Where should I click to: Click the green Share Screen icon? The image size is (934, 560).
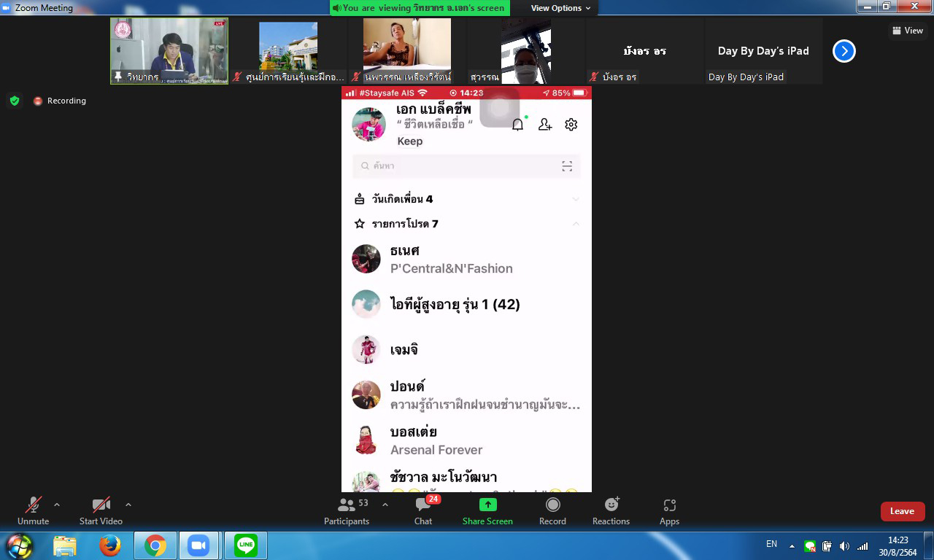[487, 505]
